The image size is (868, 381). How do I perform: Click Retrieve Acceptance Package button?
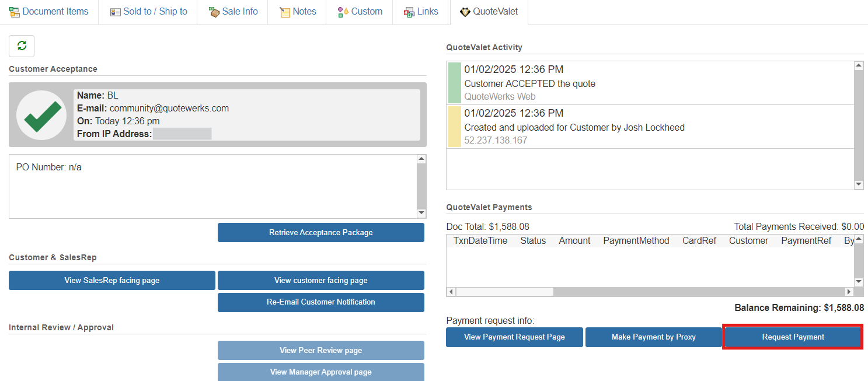320,232
